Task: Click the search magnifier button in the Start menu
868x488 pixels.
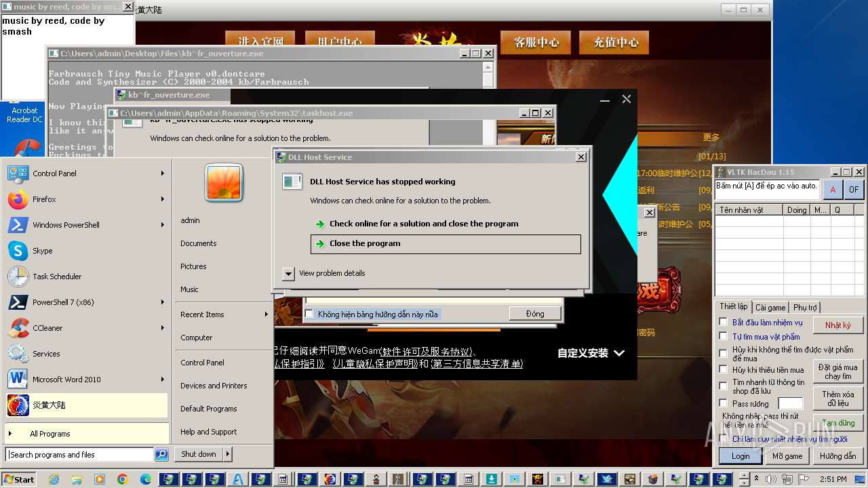Action: [x=161, y=455]
